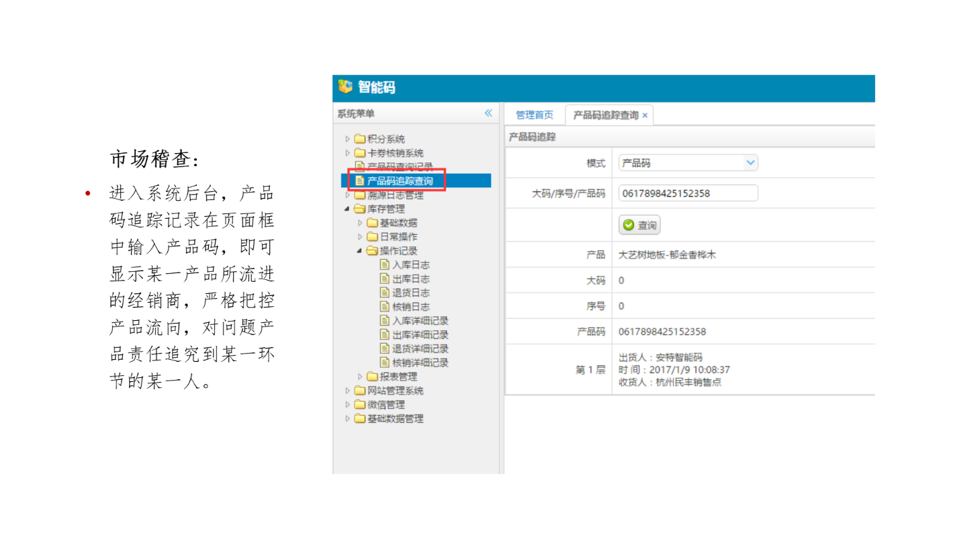This screenshot has width=980, height=539.
Task: Open 退货详细记录 via its document icon
Action: point(385,348)
